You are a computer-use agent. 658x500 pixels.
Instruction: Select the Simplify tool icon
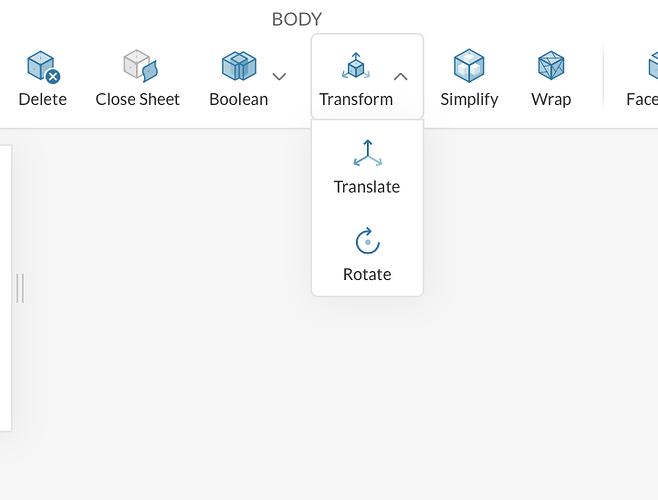point(469,67)
